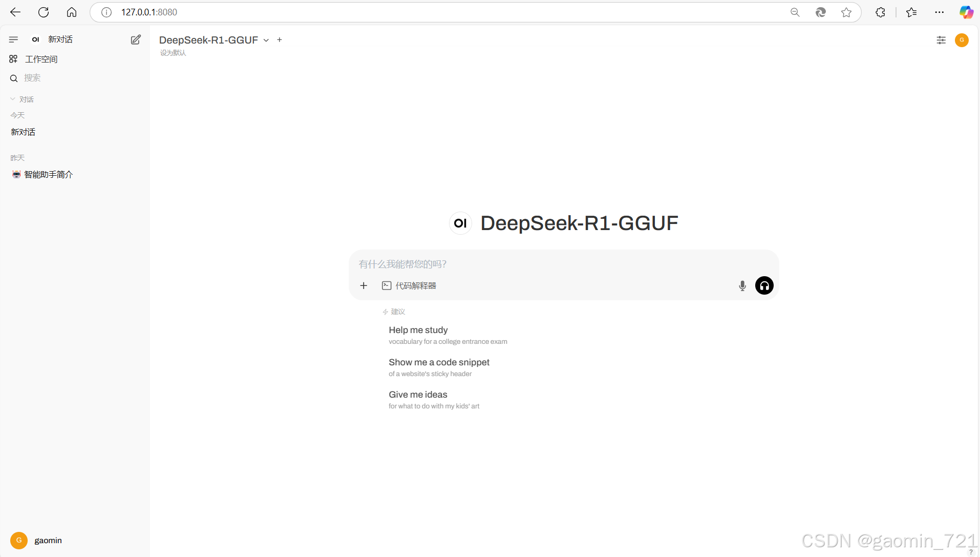Expand the DeepSeek-R1-GGUF model dropdown

tap(214, 40)
